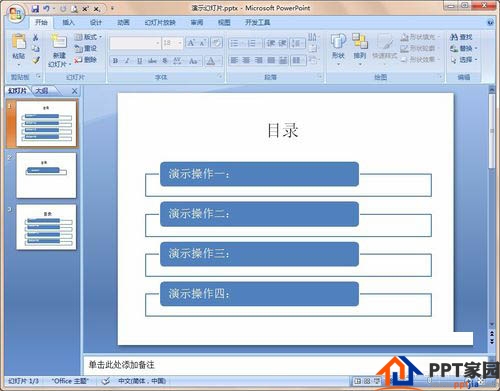Open the Change Case (Aa) dropdown
This screenshot has height=391, width=500.
[x=194, y=61]
